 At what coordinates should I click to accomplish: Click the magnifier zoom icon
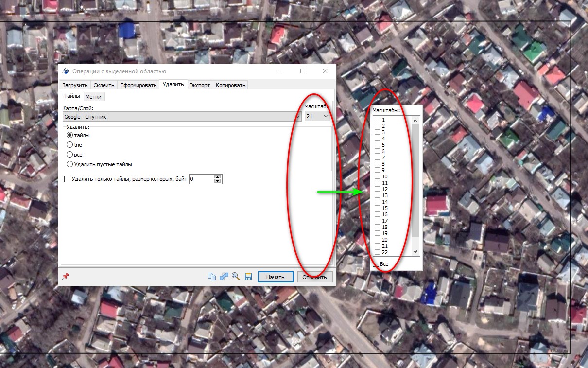click(236, 277)
